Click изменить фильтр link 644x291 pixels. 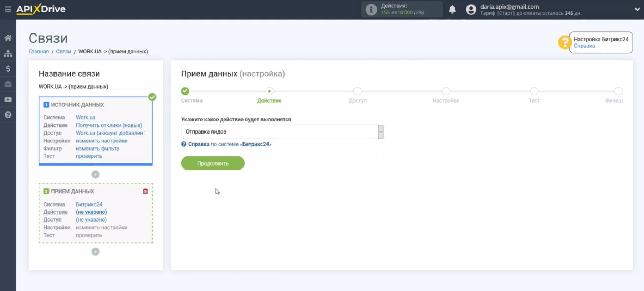(x=98, y=149)
